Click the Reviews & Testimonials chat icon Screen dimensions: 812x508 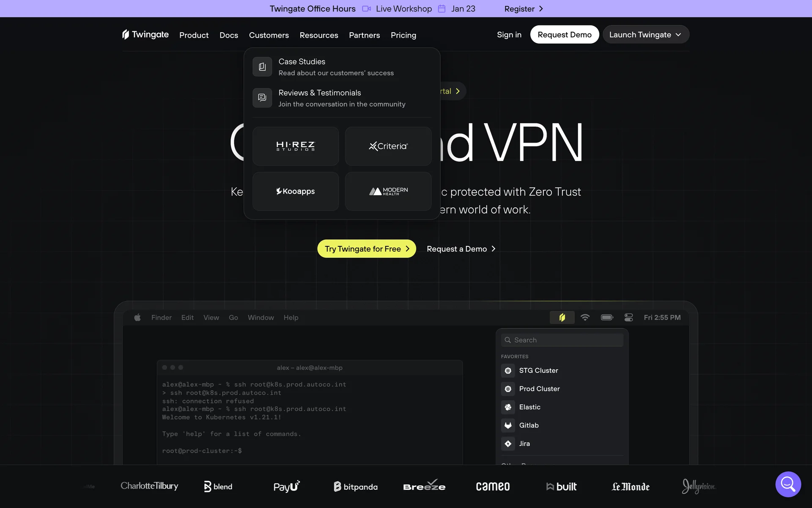point(262,98)
